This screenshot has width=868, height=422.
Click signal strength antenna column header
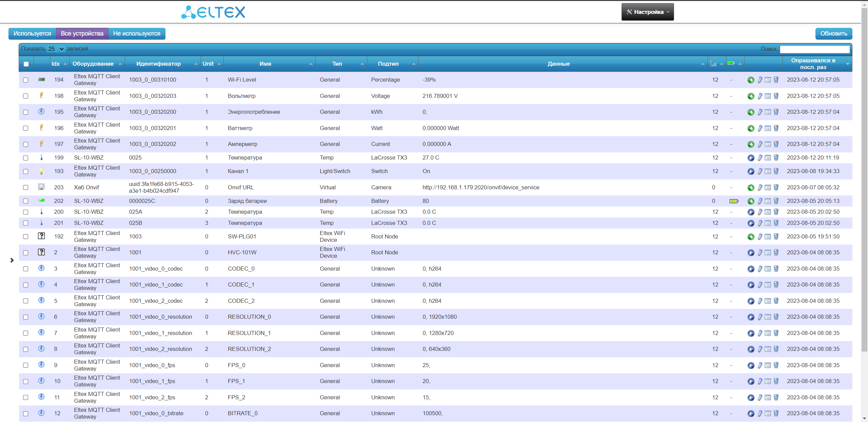(713, 64)
